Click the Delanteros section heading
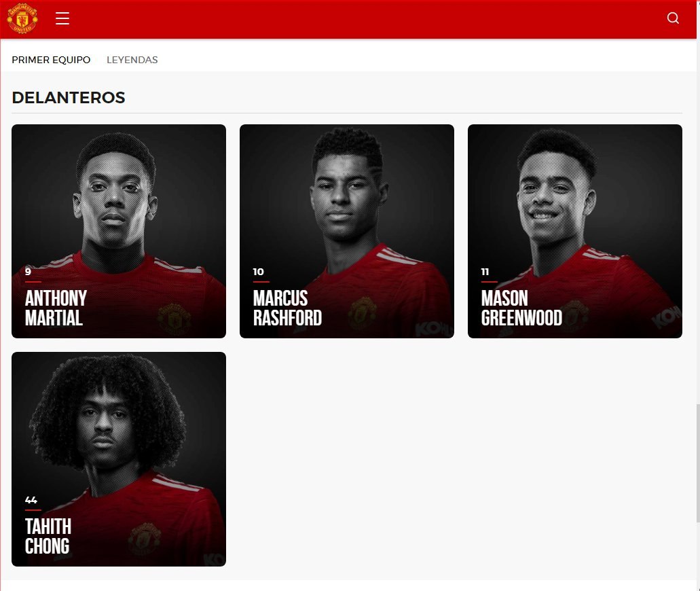This screenshot has height=591, width=700. coord(69,97)
